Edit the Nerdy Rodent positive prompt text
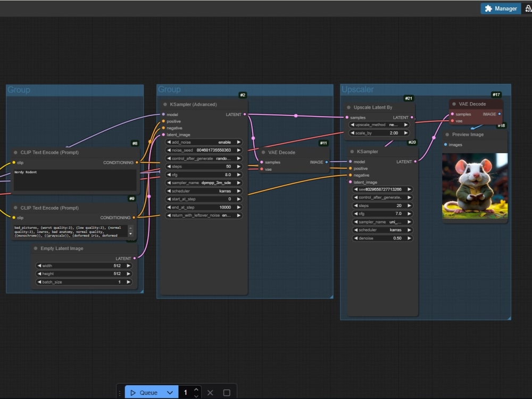Screen dimensions: 532x399 pos(74,179)
